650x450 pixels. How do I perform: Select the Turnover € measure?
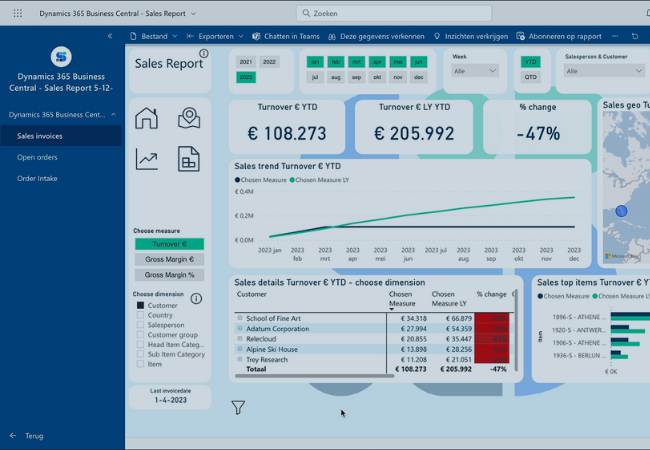coord(170,244)
